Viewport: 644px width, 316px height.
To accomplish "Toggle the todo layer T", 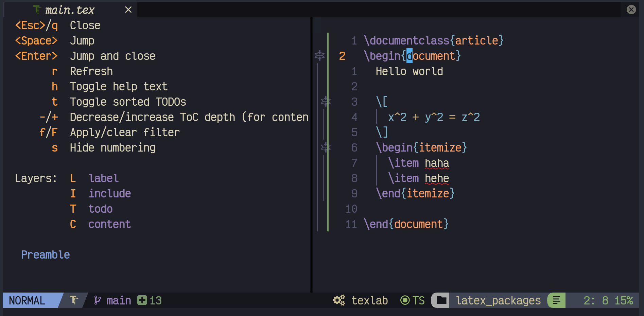I will [73, 209].
